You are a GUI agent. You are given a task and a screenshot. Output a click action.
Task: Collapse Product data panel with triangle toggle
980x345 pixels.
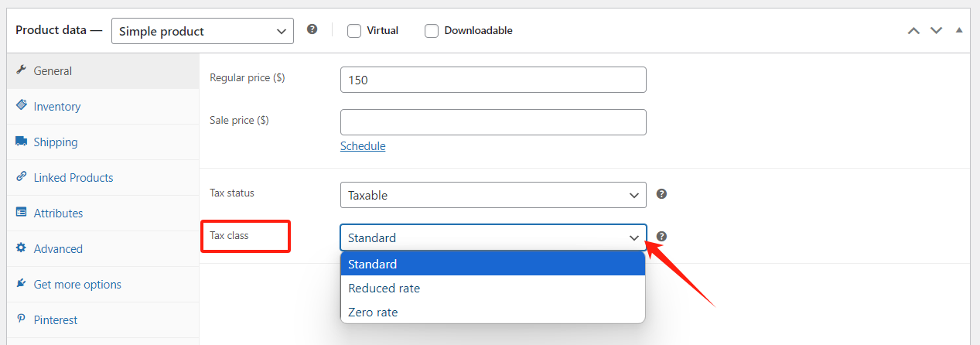pyautogui.click(x=959, y=30)
